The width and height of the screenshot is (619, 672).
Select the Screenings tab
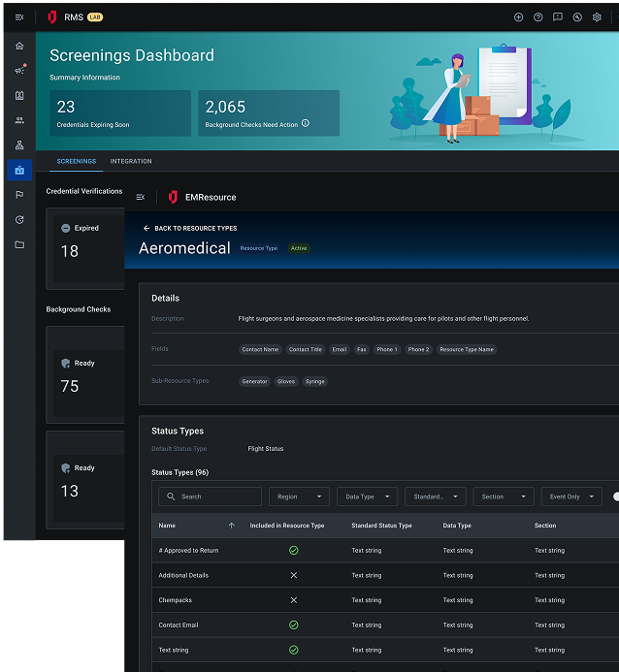click(76, 161)
